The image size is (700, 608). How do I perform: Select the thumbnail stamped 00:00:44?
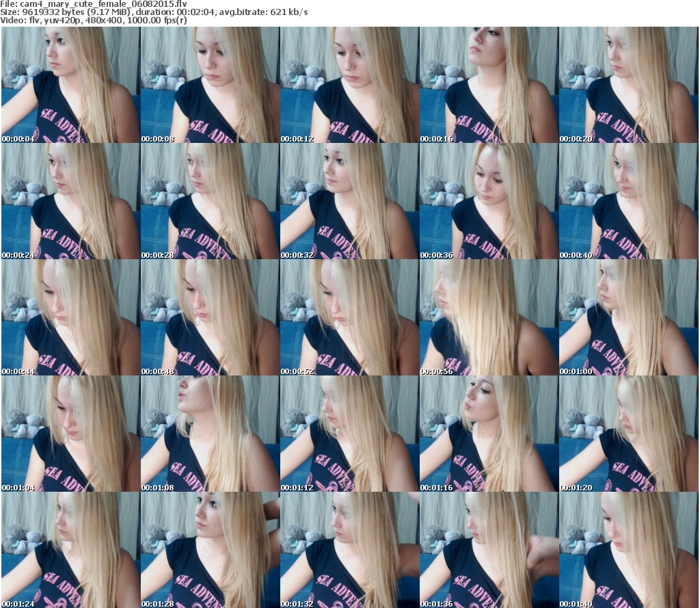pos(70,317)
